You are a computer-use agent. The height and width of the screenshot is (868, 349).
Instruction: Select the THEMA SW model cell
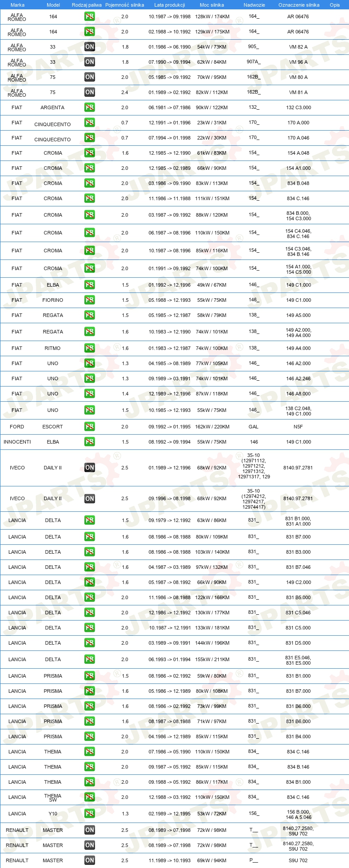coord(53,798)
